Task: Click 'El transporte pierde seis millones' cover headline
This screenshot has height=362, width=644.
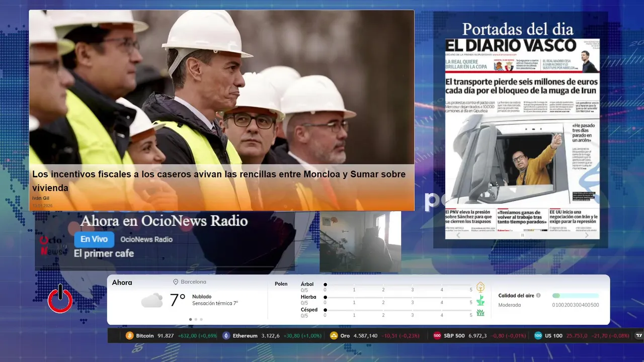Action: coord(521,86)
